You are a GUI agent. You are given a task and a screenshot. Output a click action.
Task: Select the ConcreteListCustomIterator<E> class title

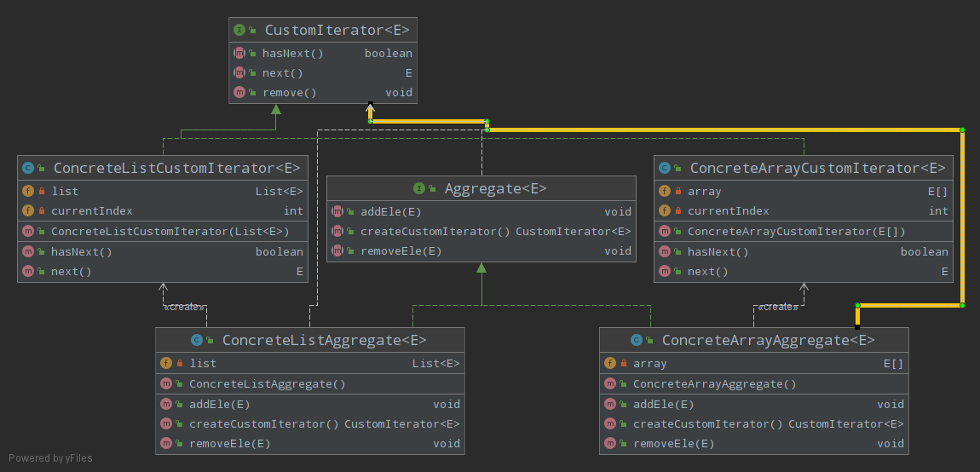click(x=177, y=168)
